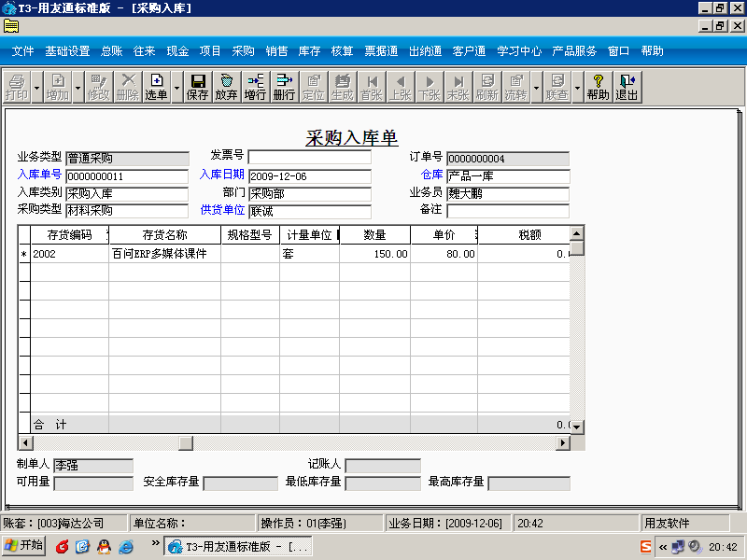Click the 选单 select order icon
This screenshot has height=560, width=747.
tap(156, 87)
